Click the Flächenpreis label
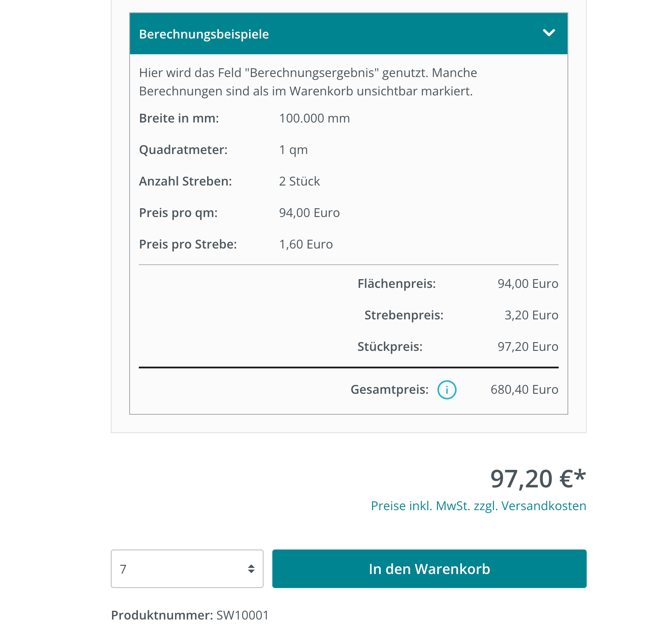The width and height of the screenshot is (662, 644). [396, 284]
